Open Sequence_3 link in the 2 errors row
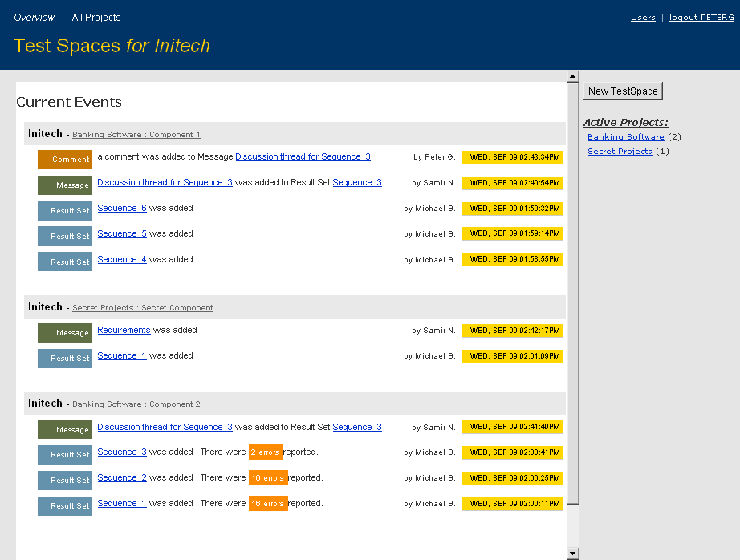740x560 pixels. (x=122, y=452)
